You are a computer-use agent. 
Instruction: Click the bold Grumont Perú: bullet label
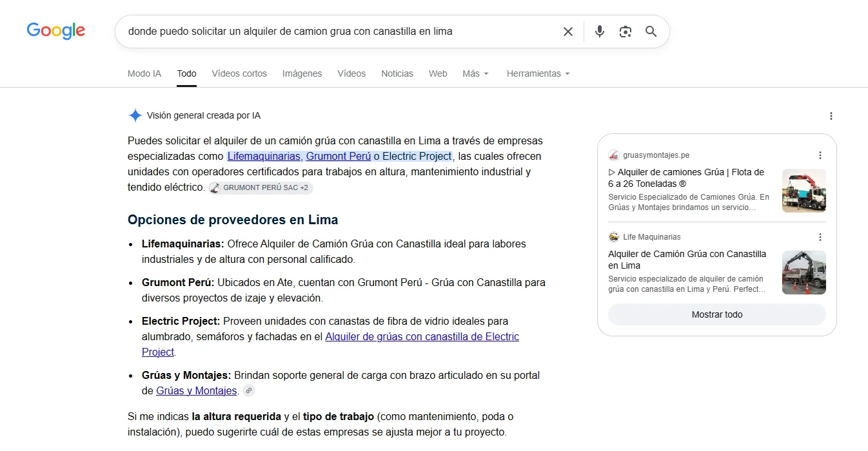click(x=178, y=282)
